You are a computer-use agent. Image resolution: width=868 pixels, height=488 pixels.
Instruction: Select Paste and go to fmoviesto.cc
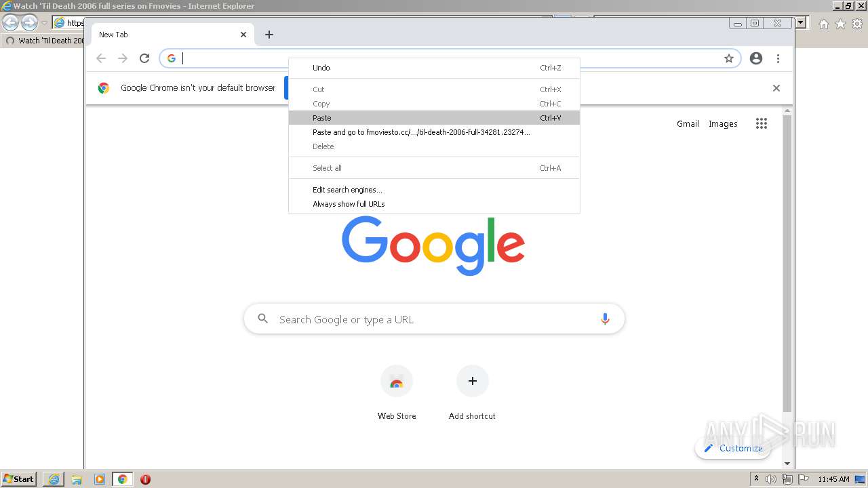(434, 132)
